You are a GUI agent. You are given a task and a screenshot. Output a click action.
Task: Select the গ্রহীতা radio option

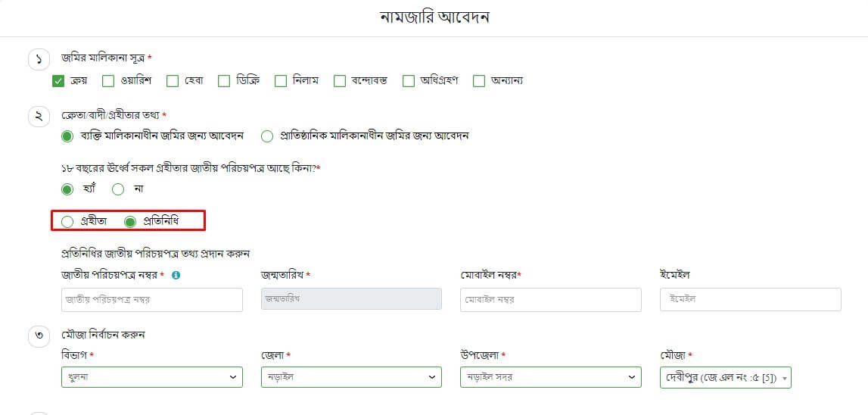coord(67,222)
